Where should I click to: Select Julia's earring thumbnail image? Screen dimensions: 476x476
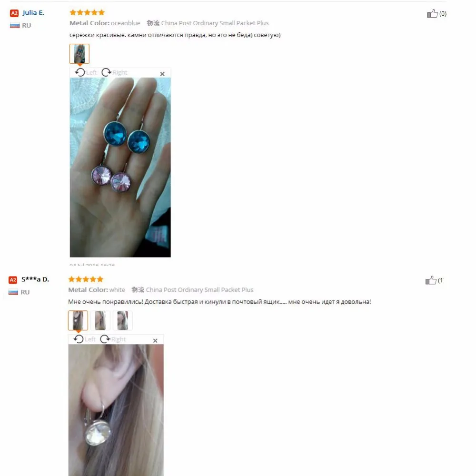pyautogui.click(x=79, y=54)
